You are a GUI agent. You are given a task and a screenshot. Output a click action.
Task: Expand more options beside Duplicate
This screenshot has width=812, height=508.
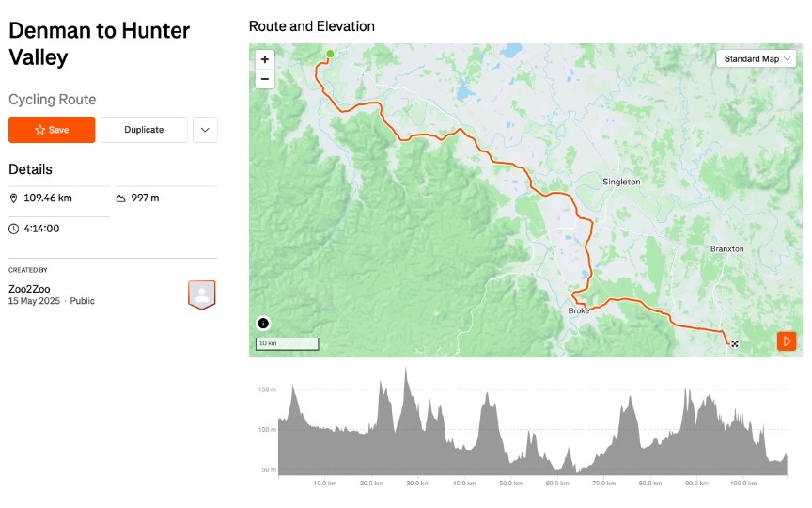[x=205, y=130]
